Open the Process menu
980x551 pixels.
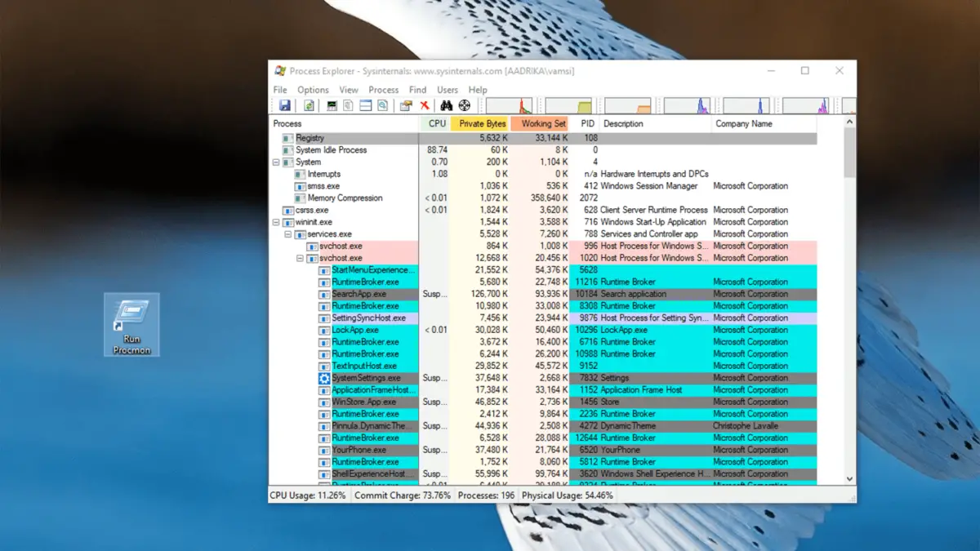click(x=384, y=90)
